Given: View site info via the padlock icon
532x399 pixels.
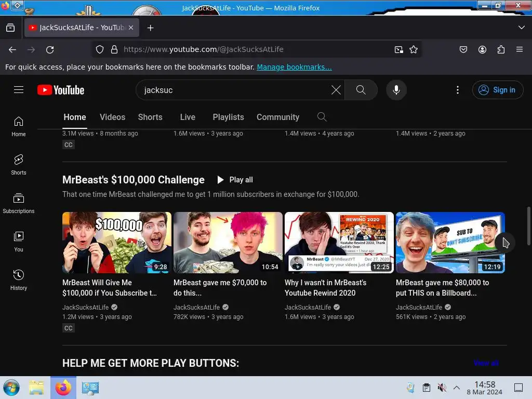Looking at the screenshot, I should pos(114,49).
